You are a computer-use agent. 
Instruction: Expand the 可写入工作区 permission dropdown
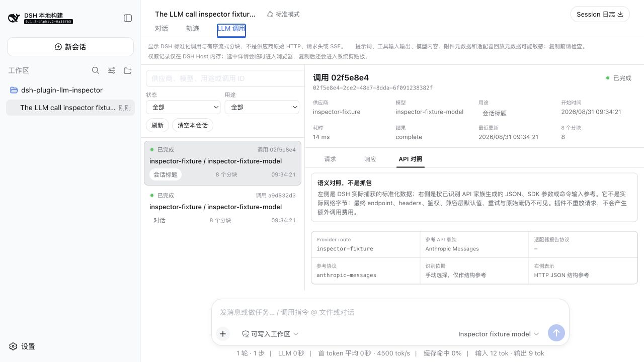point(270,334)
